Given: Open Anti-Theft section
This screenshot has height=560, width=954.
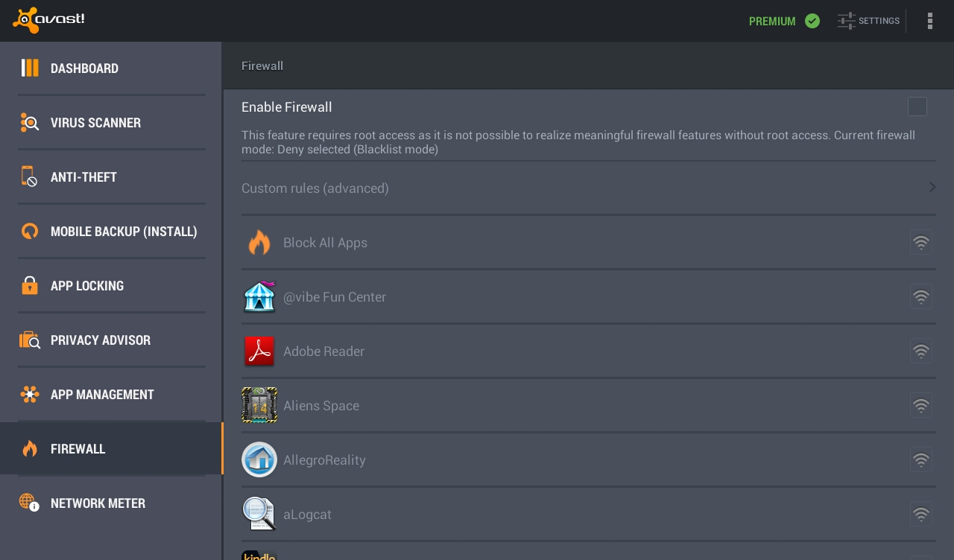Looking at the screenshot, I should pos(112,176).
